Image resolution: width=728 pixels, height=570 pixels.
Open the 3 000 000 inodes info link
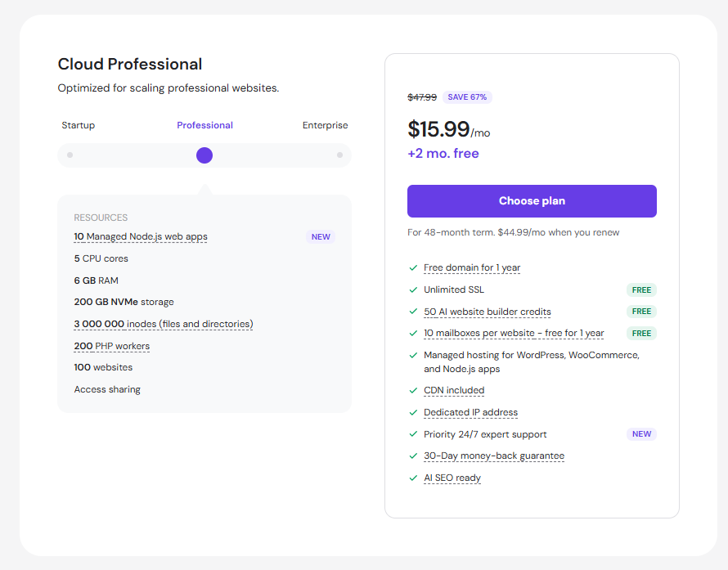tap(164, 324)
